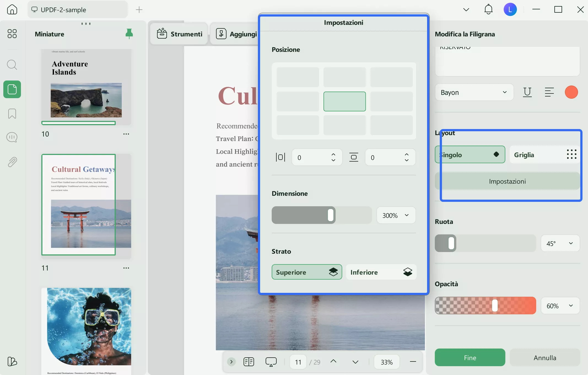Open the Strumenti tab
Image resolution: width=588 pixels, height=375 pixels.
[179, 34]
